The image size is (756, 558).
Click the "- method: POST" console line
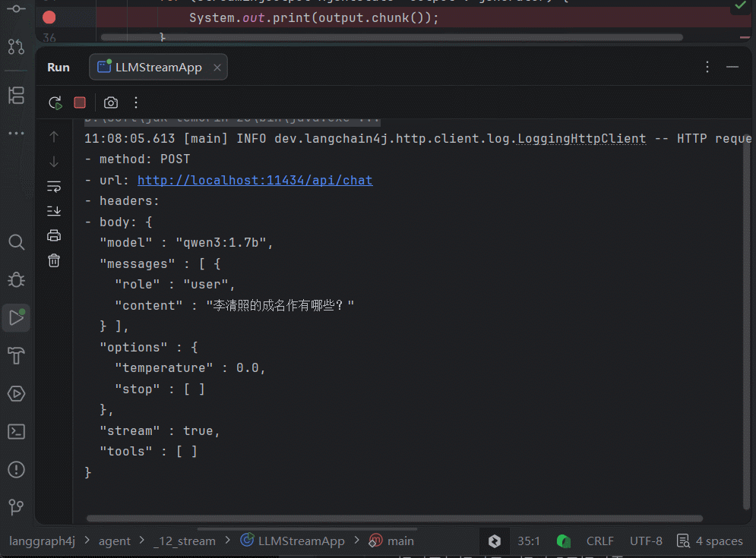138,159
